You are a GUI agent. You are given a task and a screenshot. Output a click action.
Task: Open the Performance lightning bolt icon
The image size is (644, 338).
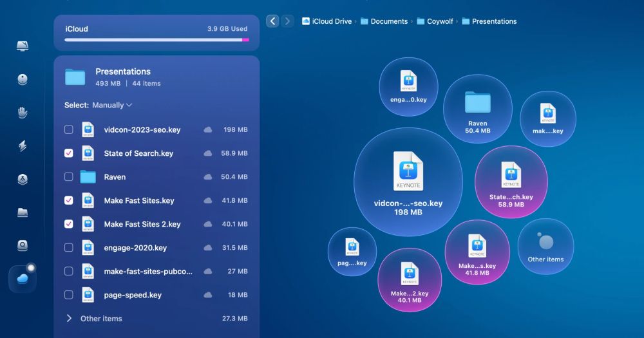coord(23,146)
